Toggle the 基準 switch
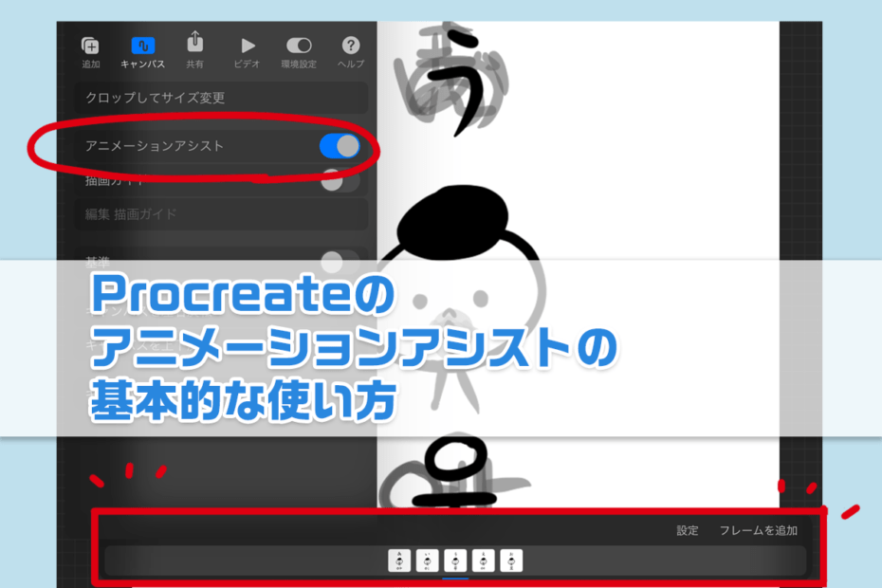 point(340,262)
